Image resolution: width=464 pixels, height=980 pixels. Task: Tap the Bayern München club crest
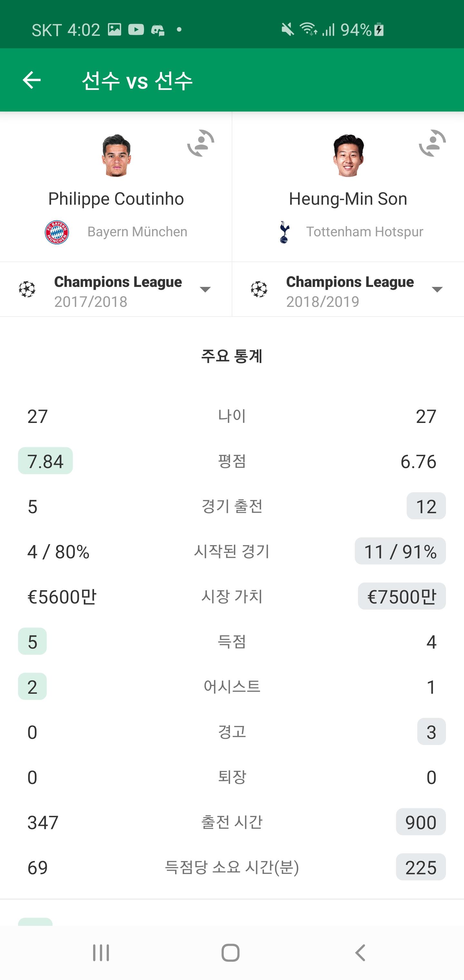pyautogui.click(x=57, y=232)
